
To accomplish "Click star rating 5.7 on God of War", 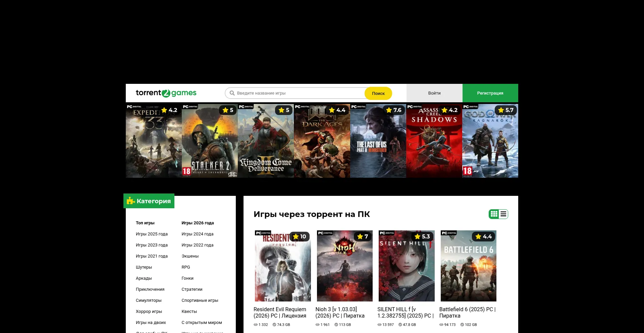I will tap(505, 110).
